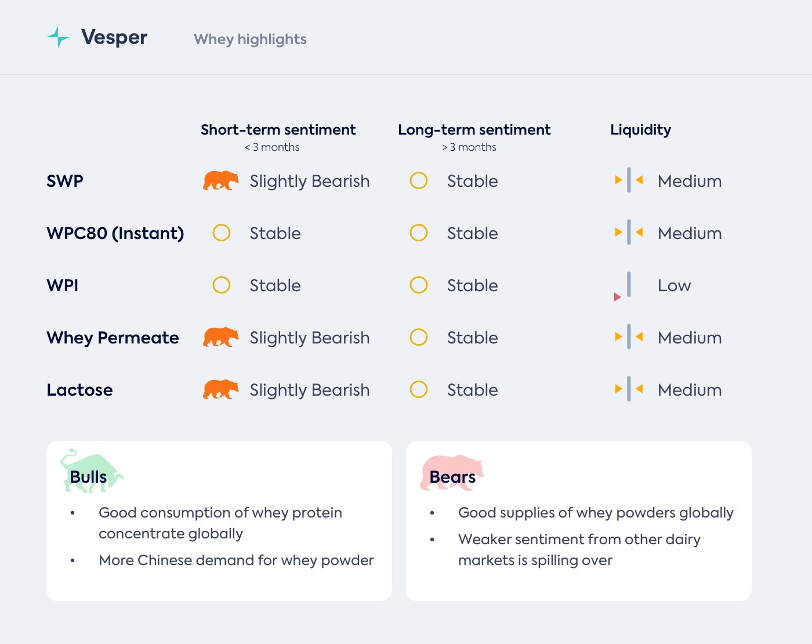Click the Liquidity column header
This screenshot has width=812, height=644.
tap(640, 130)
